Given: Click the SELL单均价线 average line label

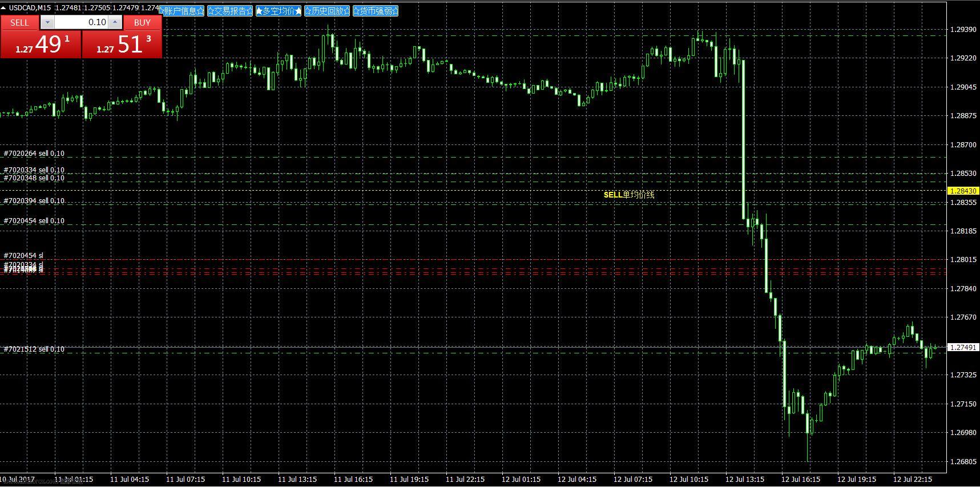Looking at the screenshot, I should [x=629, y=195].
